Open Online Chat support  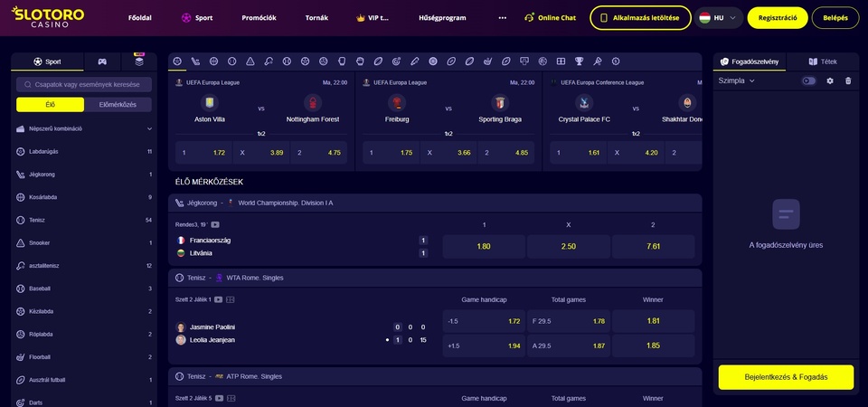point(551,18)
